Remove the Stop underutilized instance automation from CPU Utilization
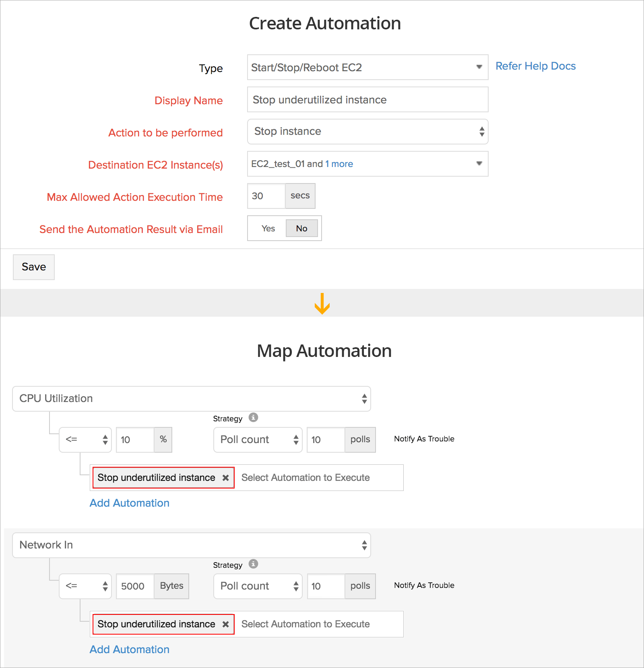Screen dimensions: 644x668 click(x=225, y=478)
